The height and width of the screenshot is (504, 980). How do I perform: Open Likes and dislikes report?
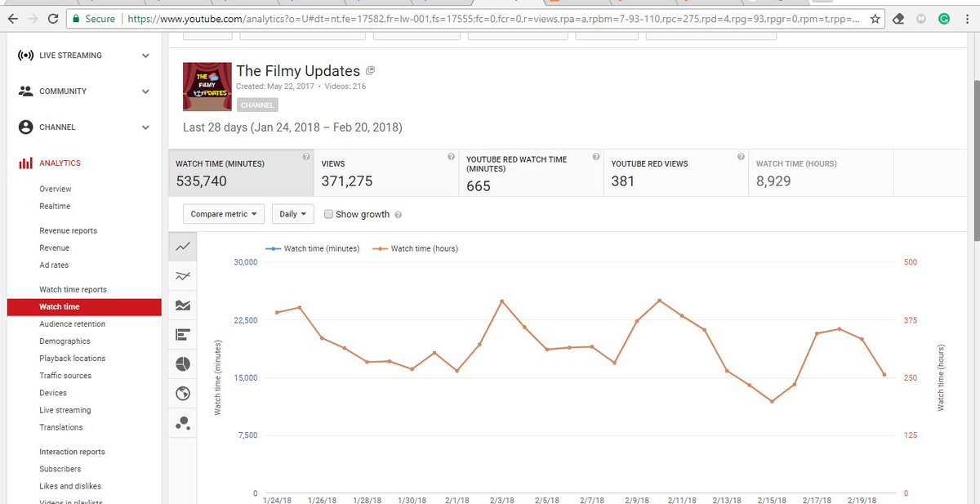click(70, 485)
